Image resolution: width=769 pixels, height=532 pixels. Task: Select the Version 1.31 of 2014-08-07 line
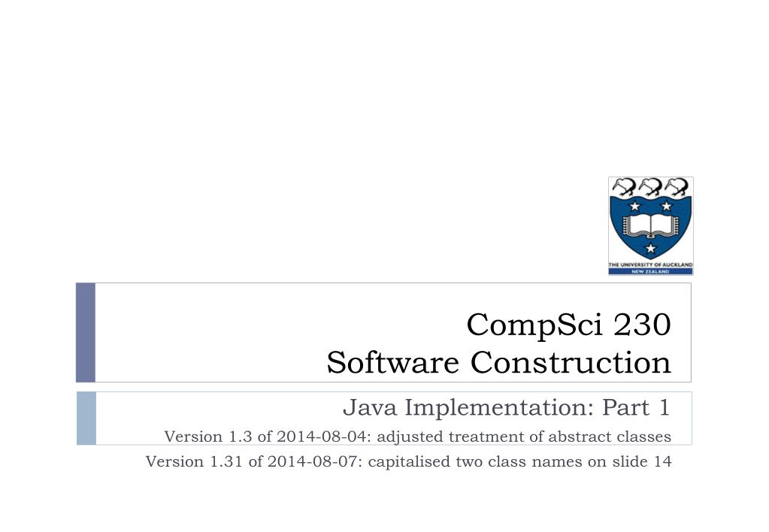(x=408, y=461)
